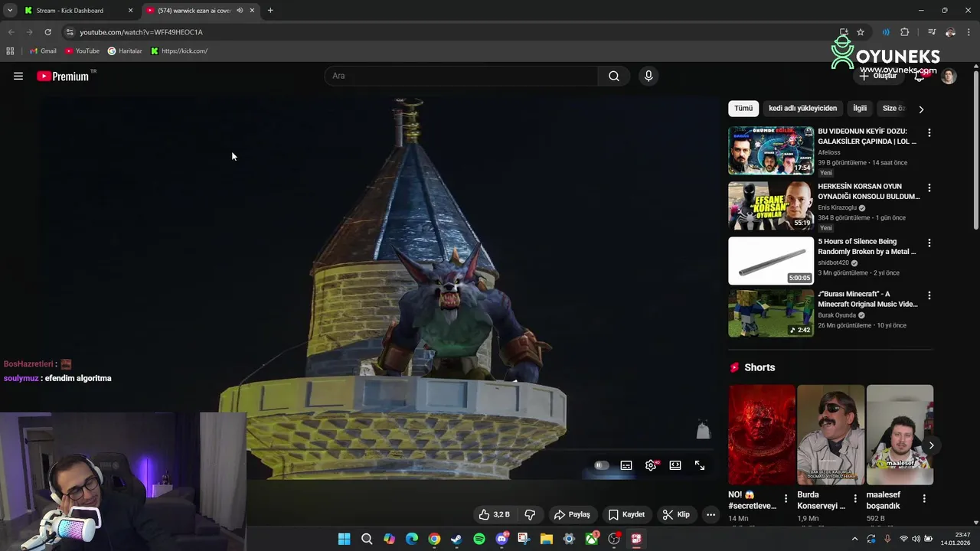Reload the page
The width and height of the screenshot is (980, 551).
(47, 32)
